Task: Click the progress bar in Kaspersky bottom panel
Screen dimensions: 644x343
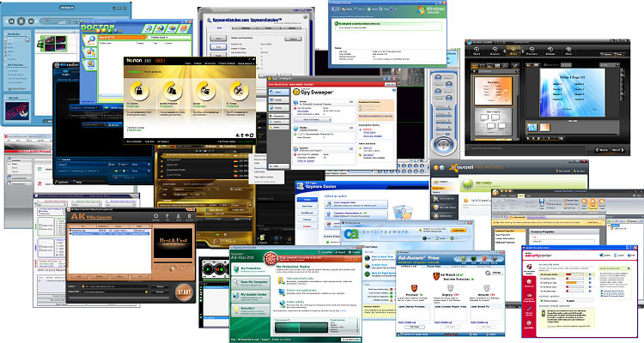Action: tap(301, 327)
